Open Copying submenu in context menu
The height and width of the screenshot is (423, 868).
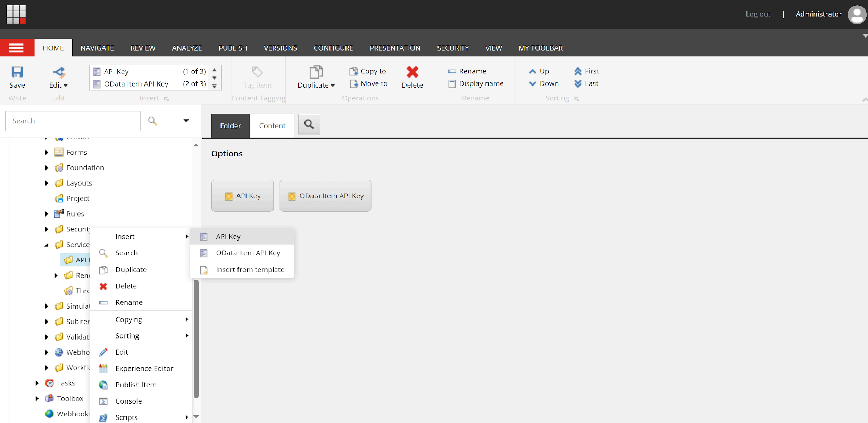[141, 319]
